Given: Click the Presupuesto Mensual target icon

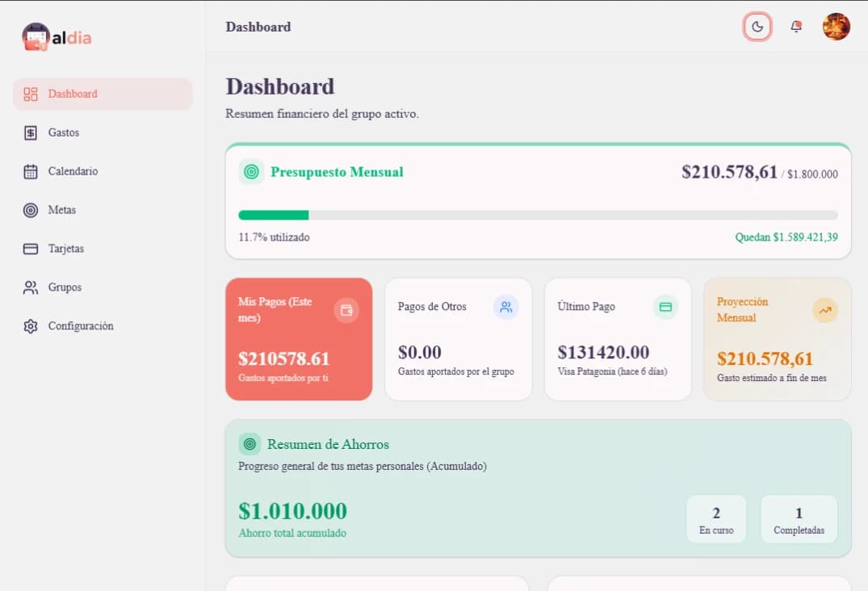Looking at the screenshot, I should pyautogui.click(x=251, y=171).
